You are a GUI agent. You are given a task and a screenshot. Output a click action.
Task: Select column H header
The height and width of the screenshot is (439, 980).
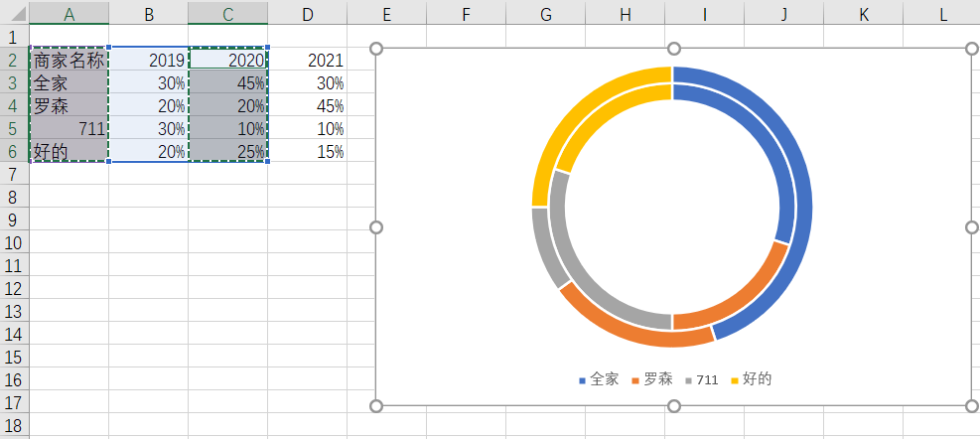click(x=625, y=14)
